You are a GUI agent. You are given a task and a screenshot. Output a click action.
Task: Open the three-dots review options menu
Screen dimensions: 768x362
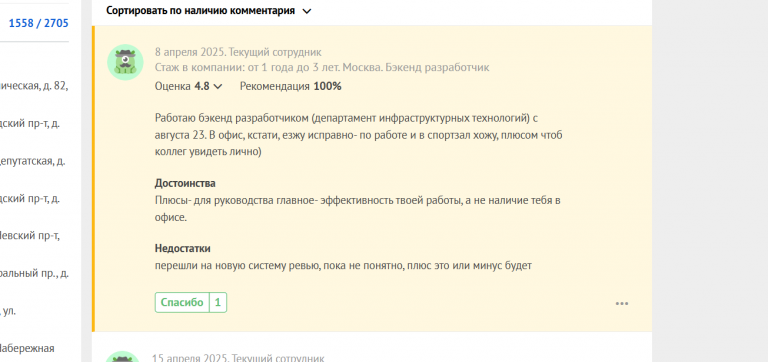622,304
